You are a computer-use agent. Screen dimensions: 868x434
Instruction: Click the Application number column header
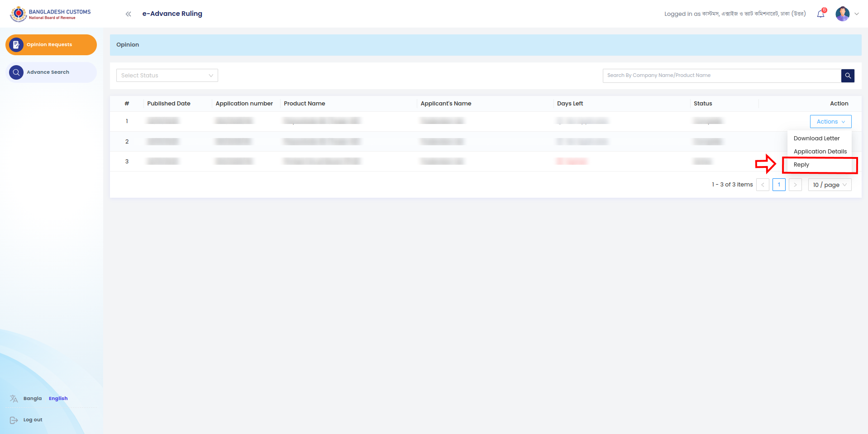tap(244, 104)
